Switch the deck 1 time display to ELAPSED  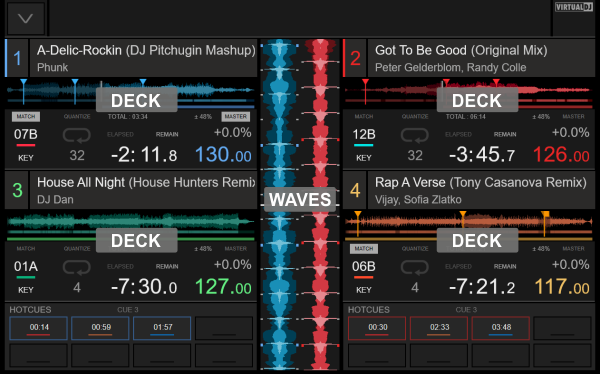pyautogui.click(x=120, y=134)
